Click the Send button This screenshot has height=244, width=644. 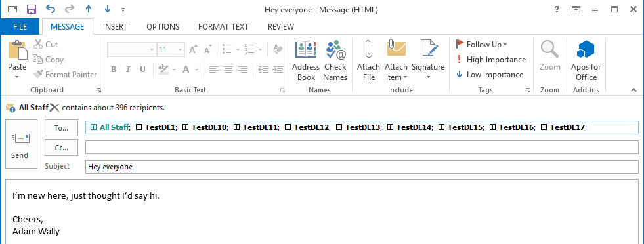[x=22, y=144]
